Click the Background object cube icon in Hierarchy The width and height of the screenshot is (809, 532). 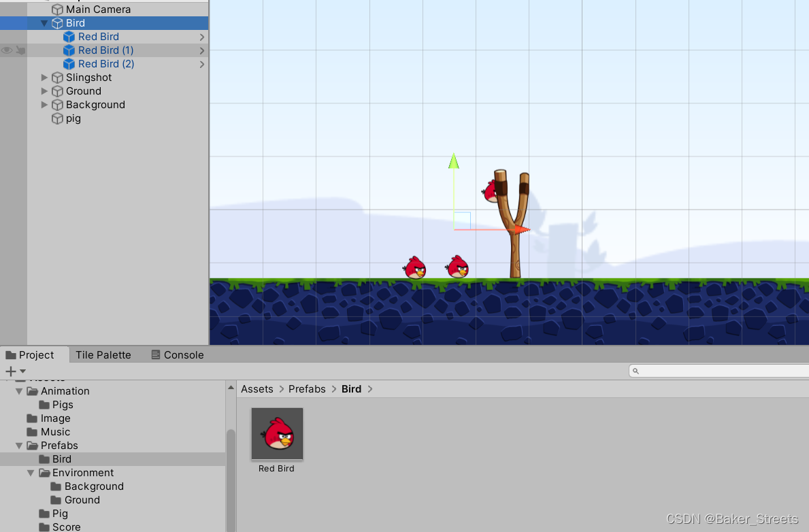(57, 105)
